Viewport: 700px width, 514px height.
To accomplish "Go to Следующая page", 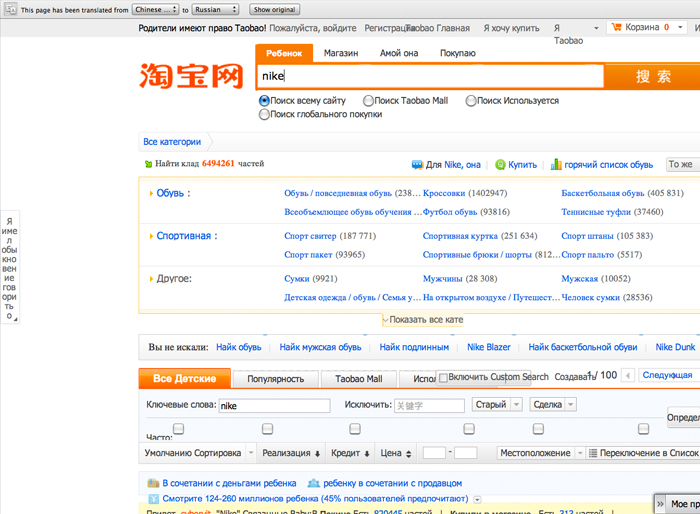I will [668, 375].
